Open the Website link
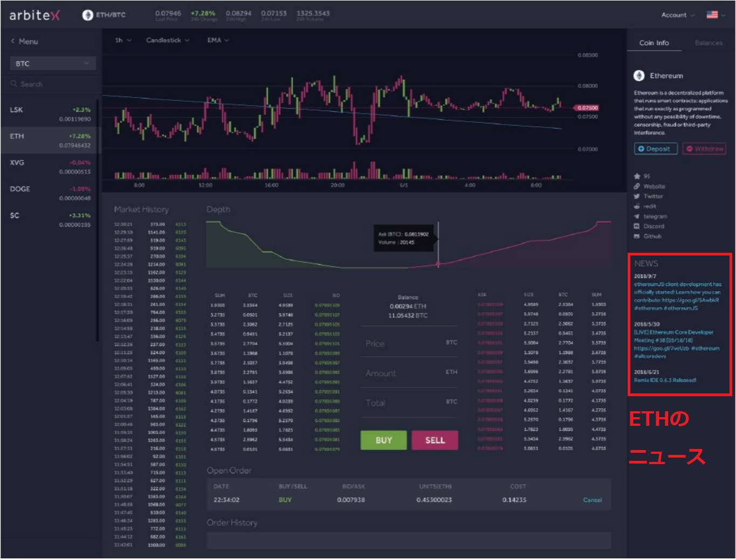Screen dimensions: 736x560 (x=654, y=186)
